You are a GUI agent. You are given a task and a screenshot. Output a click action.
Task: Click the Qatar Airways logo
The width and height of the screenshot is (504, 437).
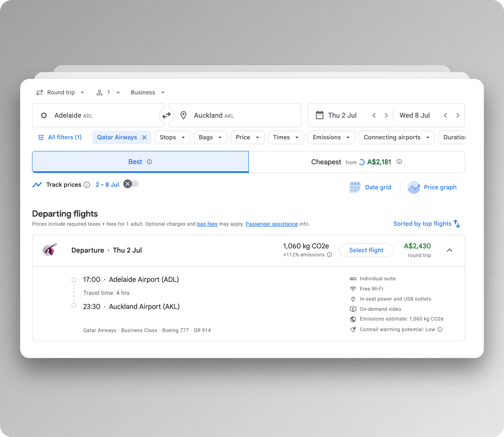[x=50, y=250]
